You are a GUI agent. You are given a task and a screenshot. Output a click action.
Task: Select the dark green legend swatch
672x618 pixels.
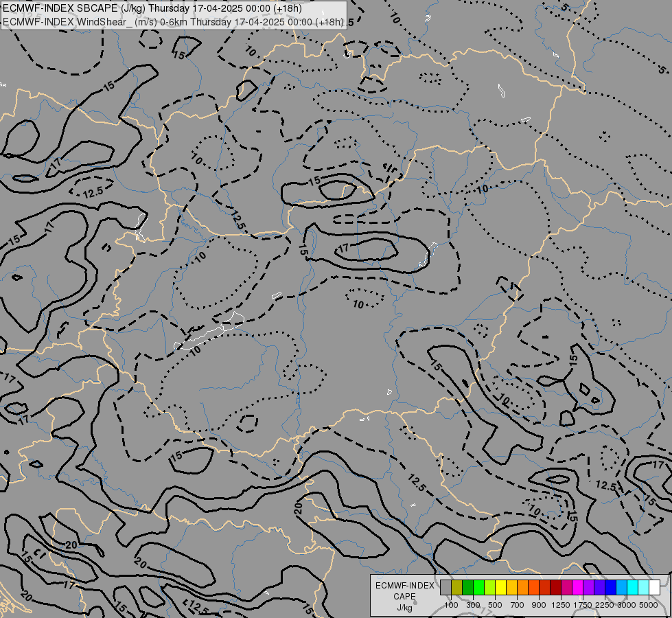(x=467, y=588)
